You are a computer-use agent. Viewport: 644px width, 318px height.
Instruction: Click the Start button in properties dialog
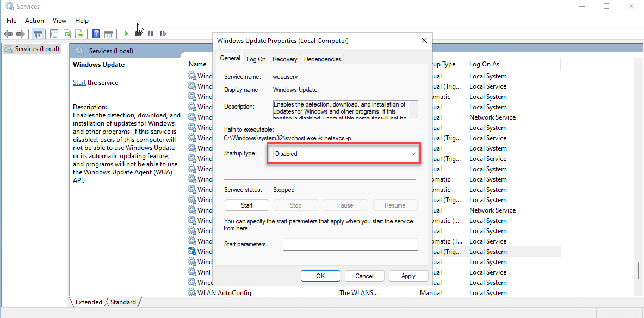pyautogui.click(x=247, y=205)
